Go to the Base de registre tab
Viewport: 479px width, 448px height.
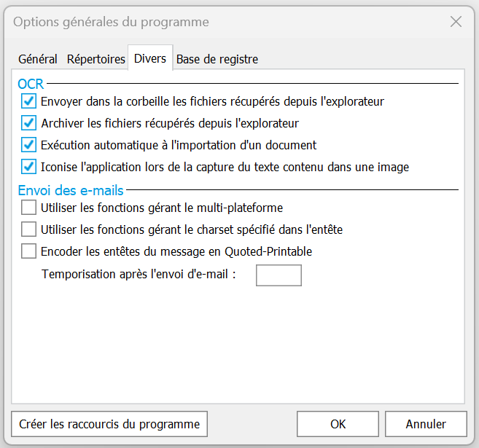[217, 59]
